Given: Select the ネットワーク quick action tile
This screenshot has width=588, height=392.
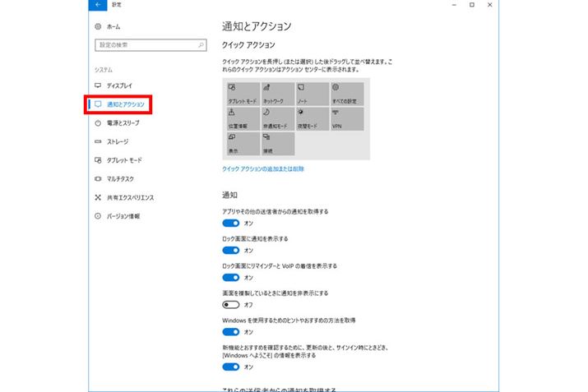Looking at the screenshot, I should pyautogui.click(x=278, y=93).
